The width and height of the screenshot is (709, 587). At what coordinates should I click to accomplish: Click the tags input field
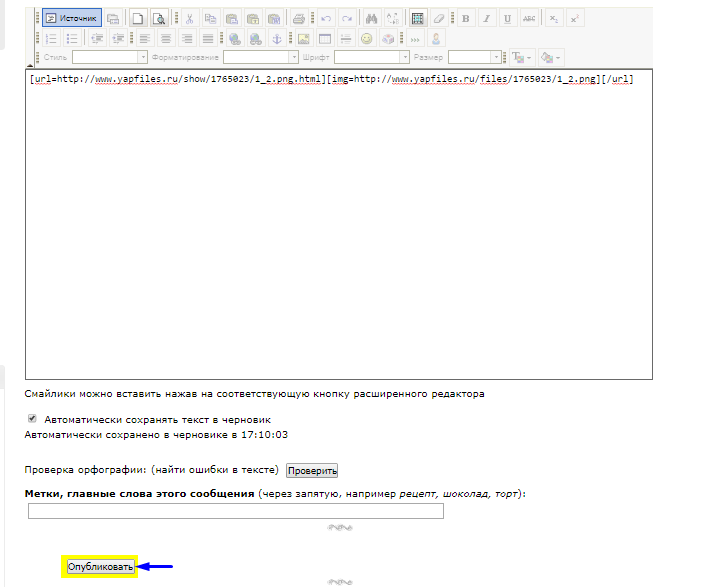235,511
